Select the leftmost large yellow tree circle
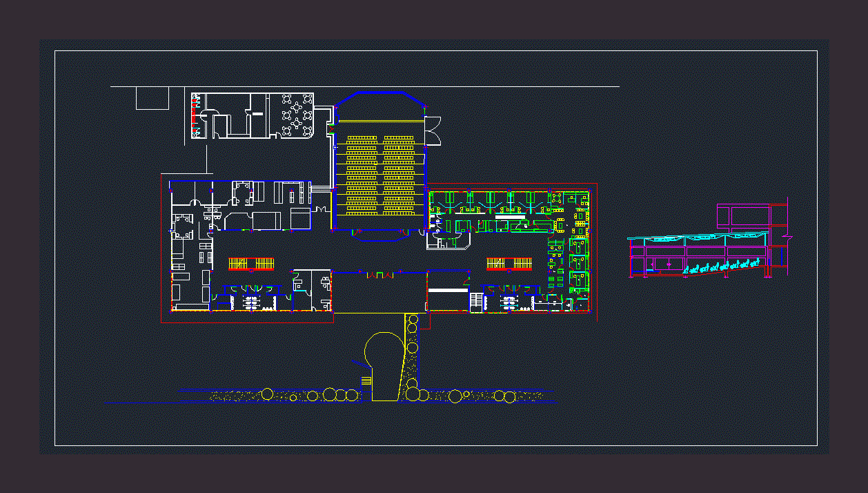 [267, 394]
